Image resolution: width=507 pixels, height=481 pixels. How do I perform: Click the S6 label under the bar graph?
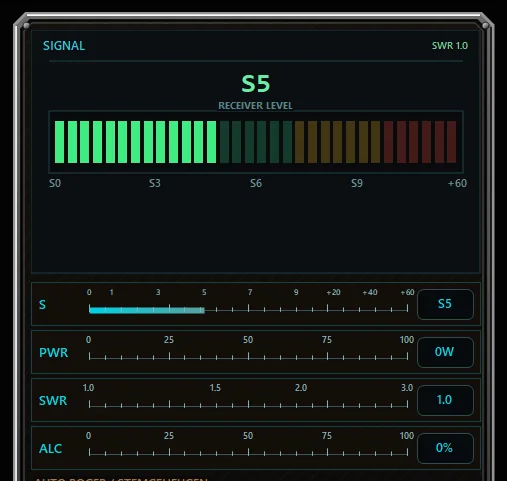pyautogui.click(x=256, y=183)
